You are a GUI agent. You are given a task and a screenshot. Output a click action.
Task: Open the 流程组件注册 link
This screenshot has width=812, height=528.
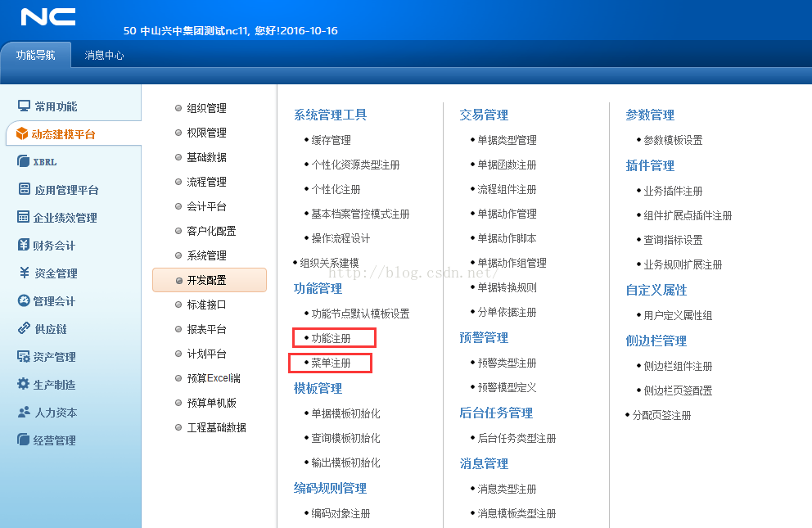coord(507,189)
